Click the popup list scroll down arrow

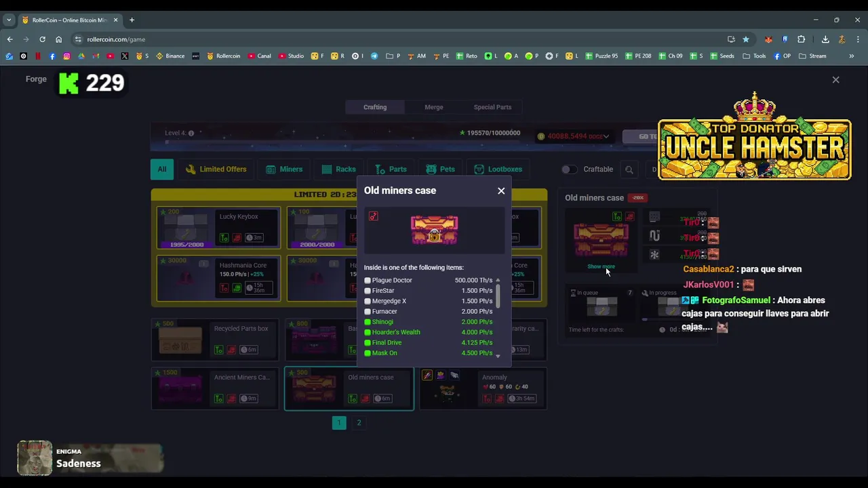(x=498, y=356)
